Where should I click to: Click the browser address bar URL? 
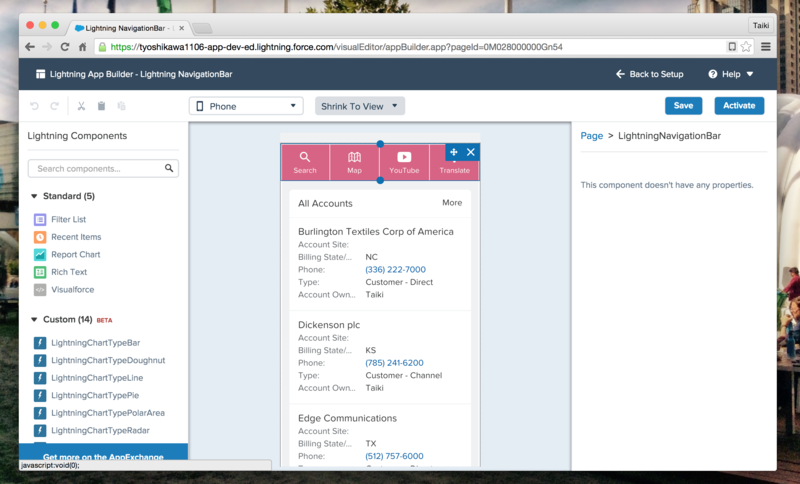336,47
